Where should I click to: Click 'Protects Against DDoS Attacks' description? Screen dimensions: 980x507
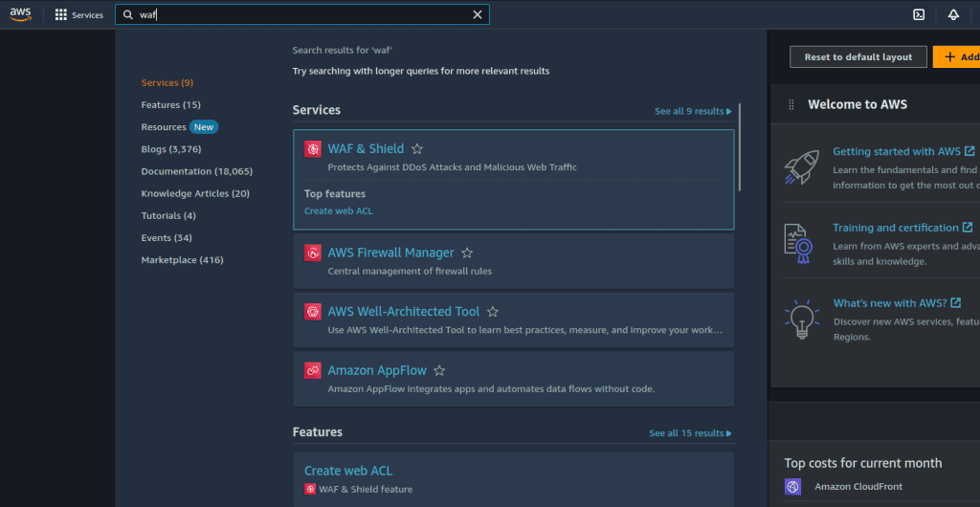click(x=452, y=167)
